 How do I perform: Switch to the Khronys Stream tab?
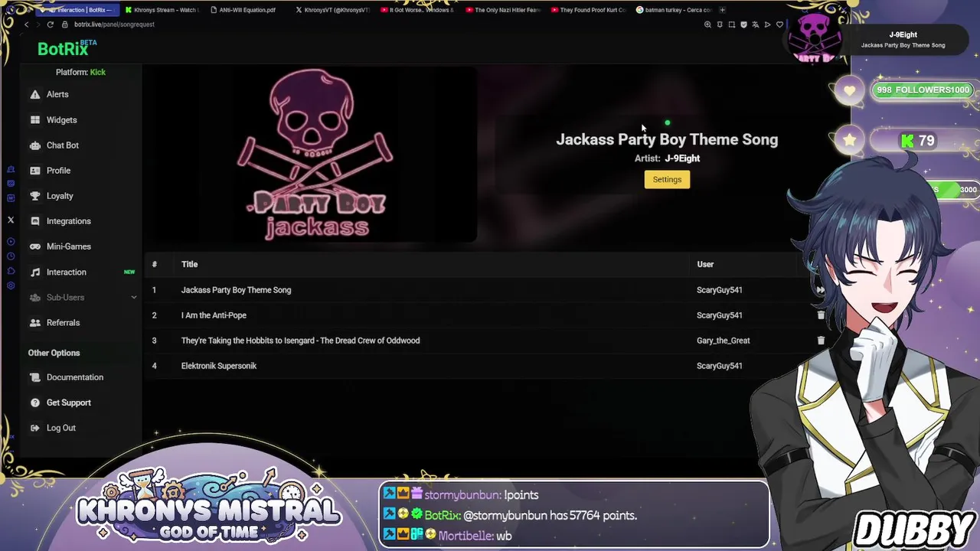tap(162, 10)
